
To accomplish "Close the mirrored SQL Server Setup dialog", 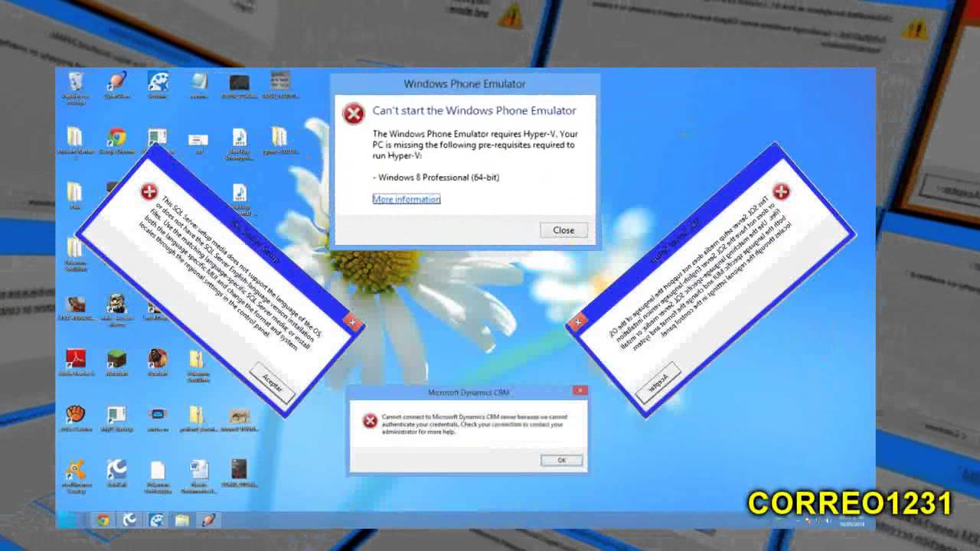I will click(577, 323).
